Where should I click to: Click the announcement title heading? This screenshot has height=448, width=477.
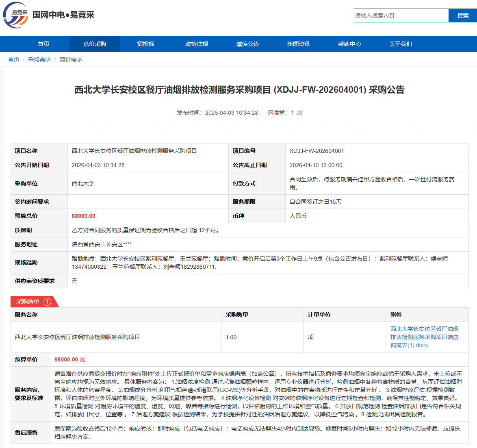239,90
